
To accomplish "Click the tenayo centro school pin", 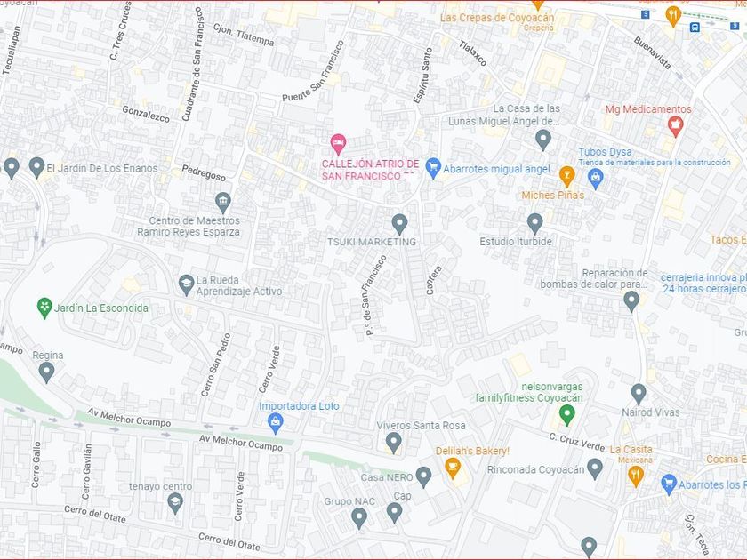I will (175, 504).
